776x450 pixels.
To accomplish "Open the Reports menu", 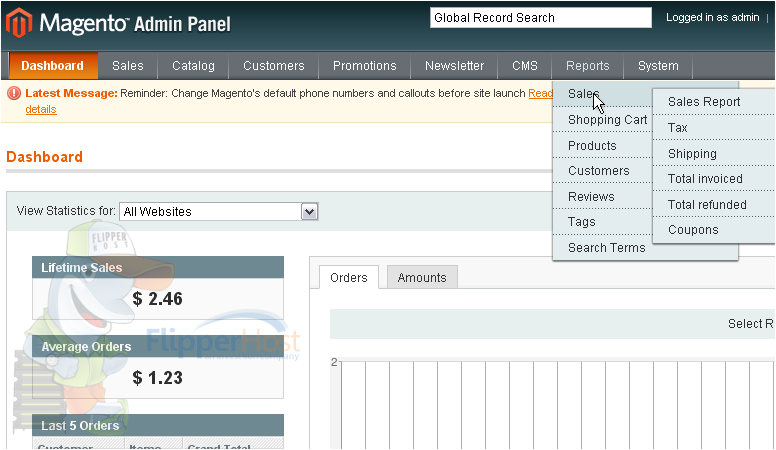I will [x=587, y=66].
